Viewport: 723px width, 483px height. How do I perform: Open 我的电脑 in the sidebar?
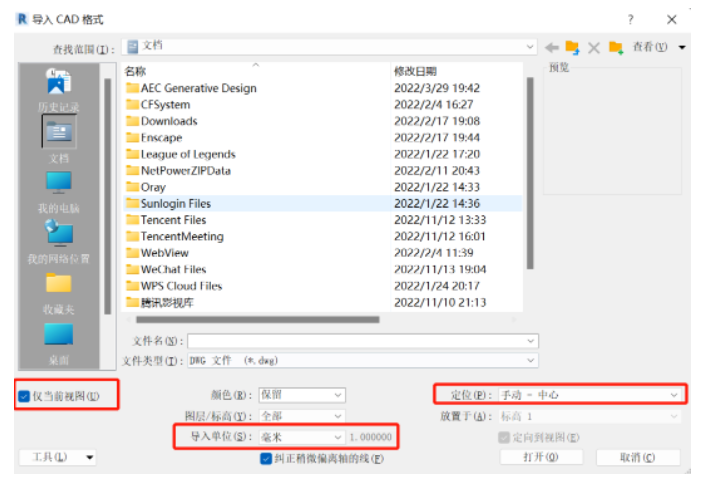click(59, 192)
